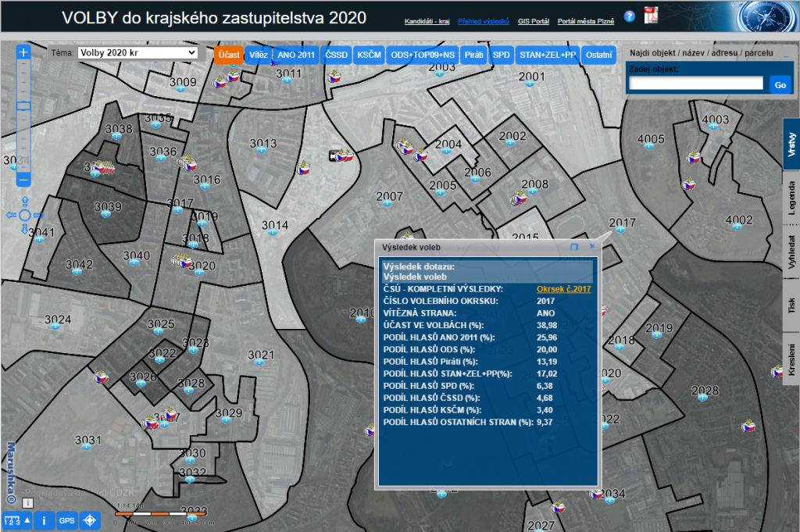Open the Vrstvy side tab
Image resolution: width=800 pixels, height=532 pixels.
[x=791, y=145]
